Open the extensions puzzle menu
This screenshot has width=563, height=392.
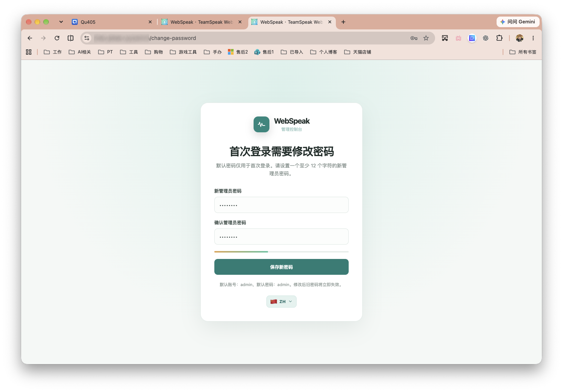pos(499,38)
